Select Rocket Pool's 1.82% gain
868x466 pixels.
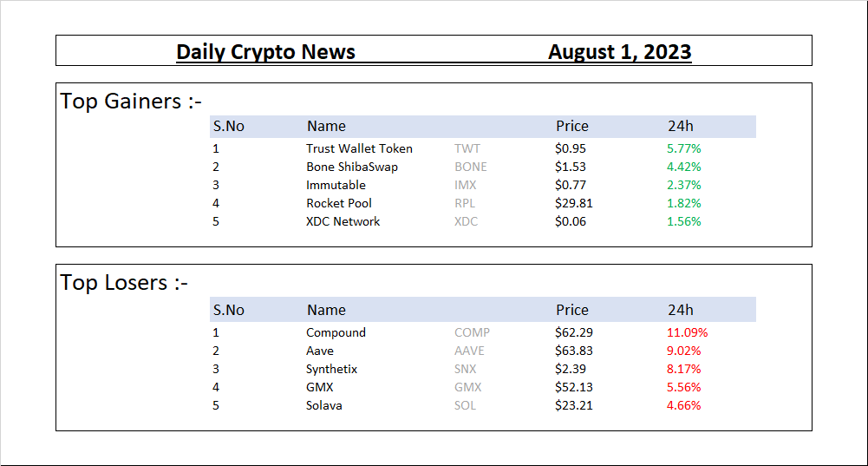tap(683, 203)
